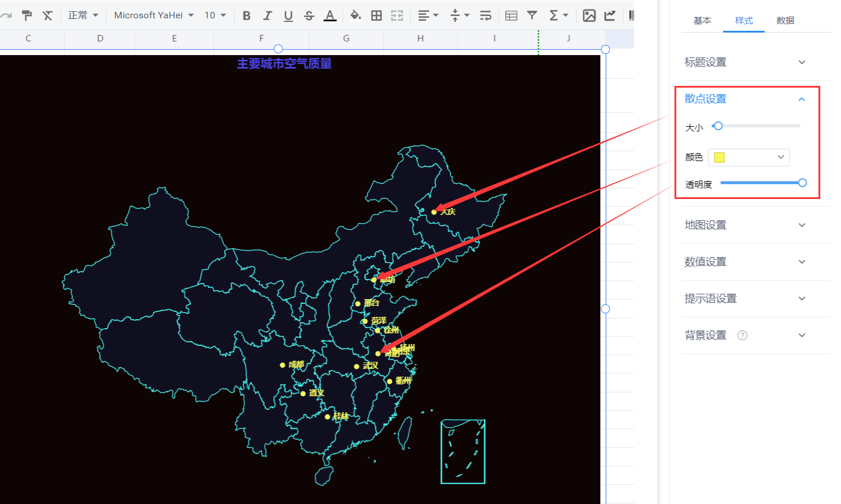The width and height of the screenshot is (841, 504).
Task: Click the fill color bucket icon
Action: tap(356, 15)
